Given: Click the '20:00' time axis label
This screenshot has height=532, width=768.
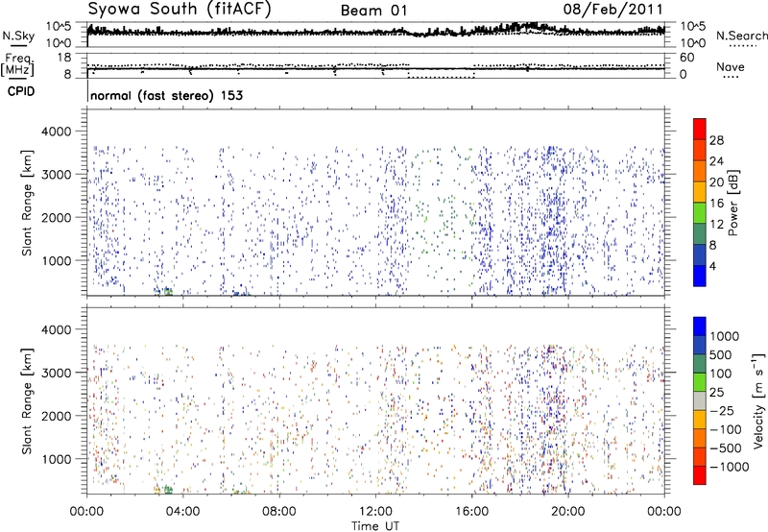Looking at the screenshot, I should tap(567, 512).
